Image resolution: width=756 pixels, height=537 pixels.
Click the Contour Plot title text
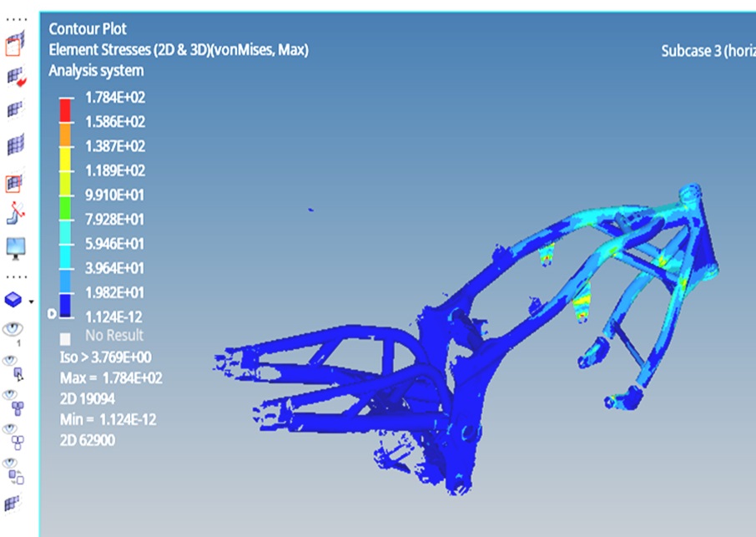point(86,29)
